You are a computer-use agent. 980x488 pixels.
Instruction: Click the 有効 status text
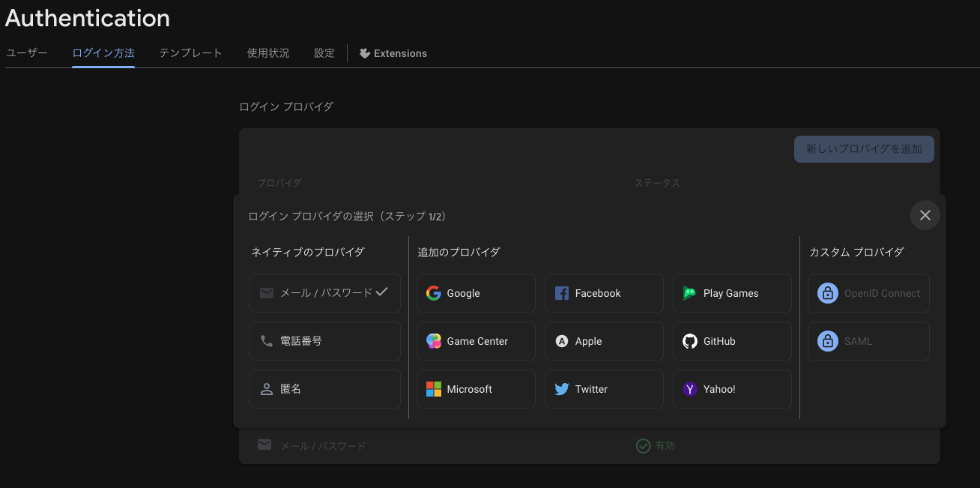[x=665, y=445]
